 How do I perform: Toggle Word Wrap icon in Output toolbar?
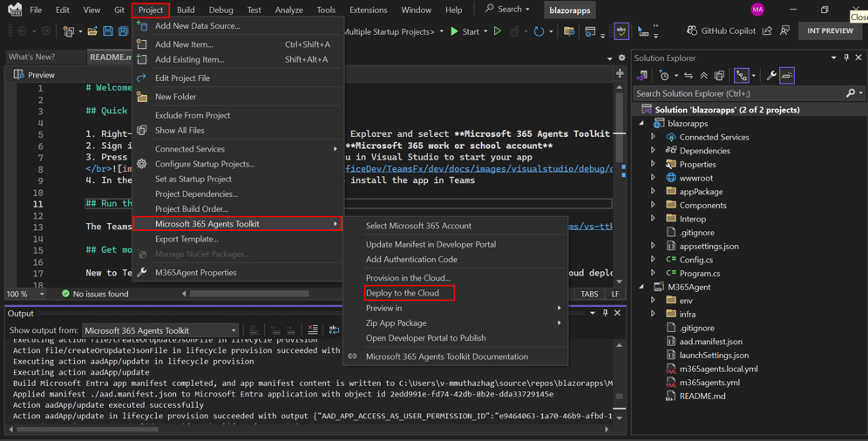click(x=334, y=329)
